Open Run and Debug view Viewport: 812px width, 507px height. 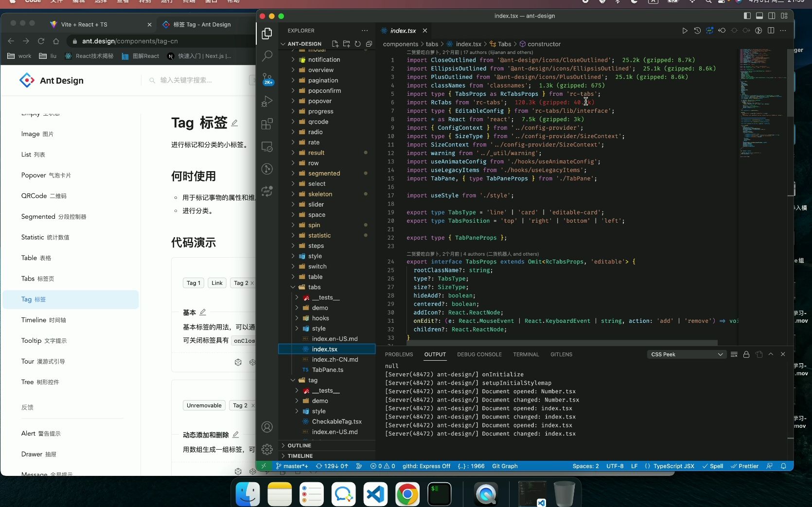coord(267,101)
